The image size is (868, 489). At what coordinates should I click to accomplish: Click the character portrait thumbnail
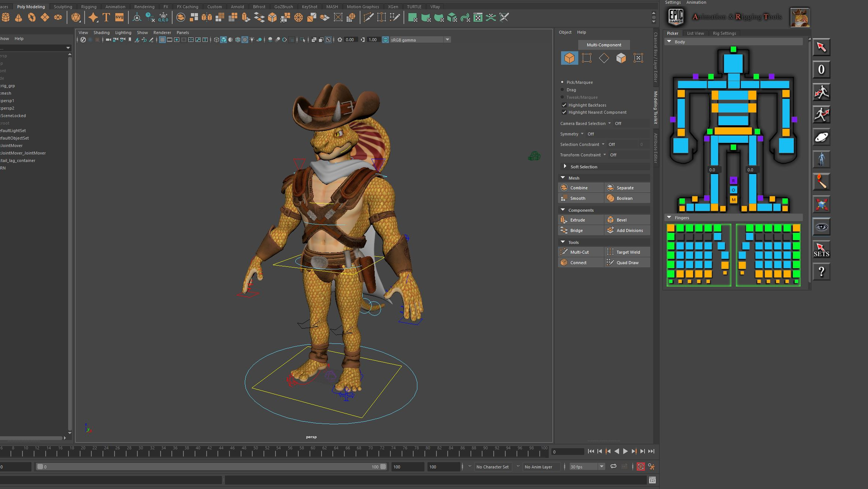pos(800,17)
